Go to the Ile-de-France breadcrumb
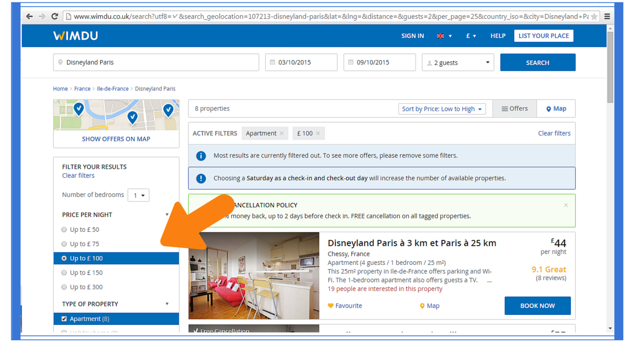The image size is (644, 343). 113,89
